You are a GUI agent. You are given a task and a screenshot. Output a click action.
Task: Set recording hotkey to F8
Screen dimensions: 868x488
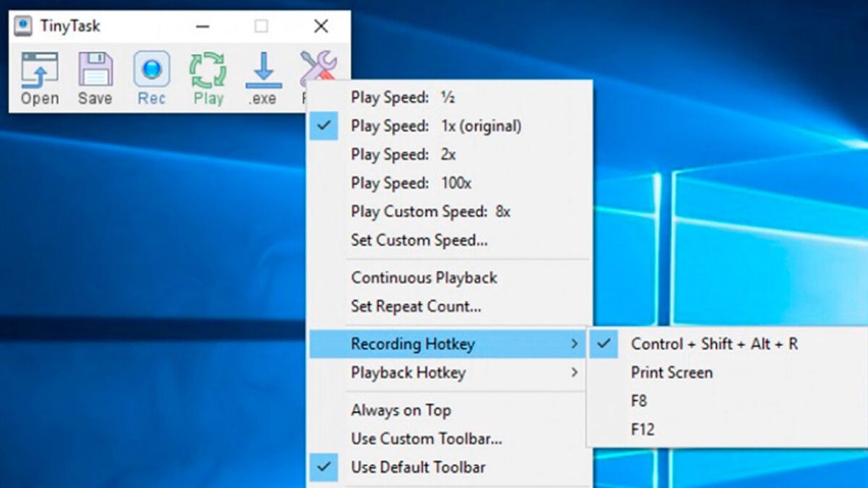727,401
